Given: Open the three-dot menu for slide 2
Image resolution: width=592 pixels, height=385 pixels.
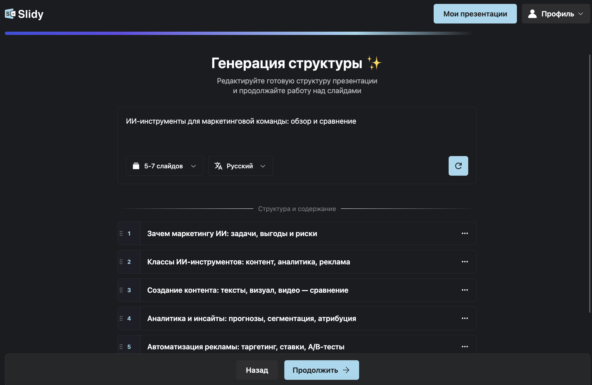Looking at the screenshot, I should (x=465, y=262).
